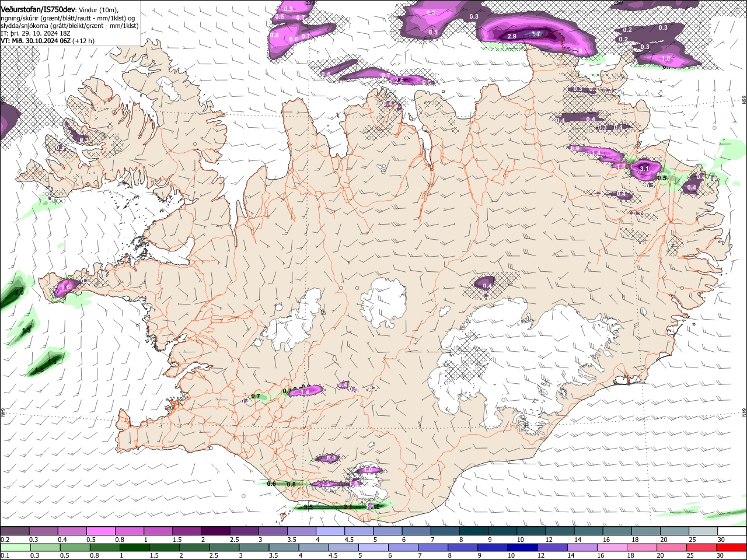
Task: Select the upper-row legend swatch for 0.2
Action: pos(15,531)
